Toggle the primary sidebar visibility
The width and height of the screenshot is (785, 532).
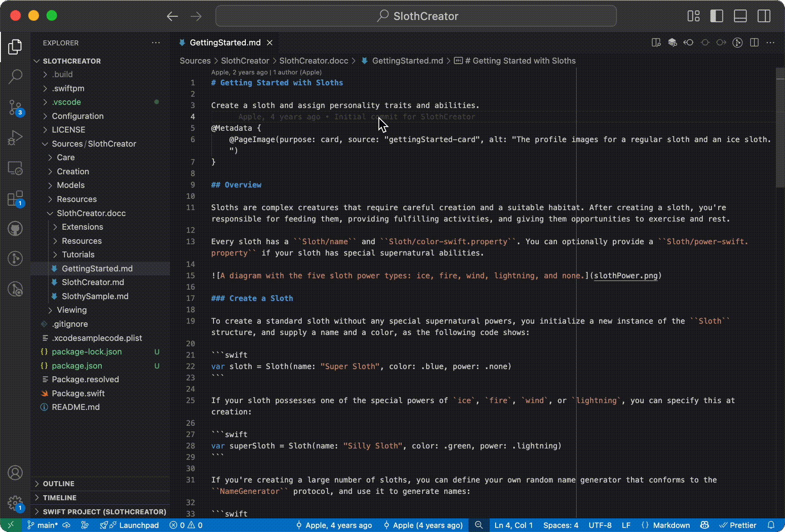(x=716, y=15)
